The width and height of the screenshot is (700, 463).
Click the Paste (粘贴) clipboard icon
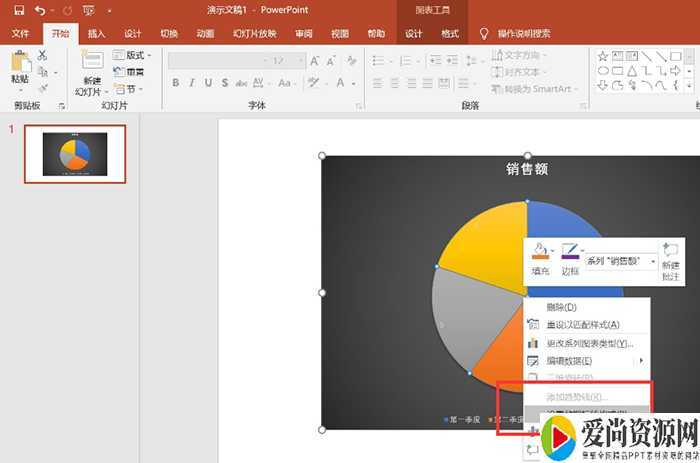(x=19, y=66)
